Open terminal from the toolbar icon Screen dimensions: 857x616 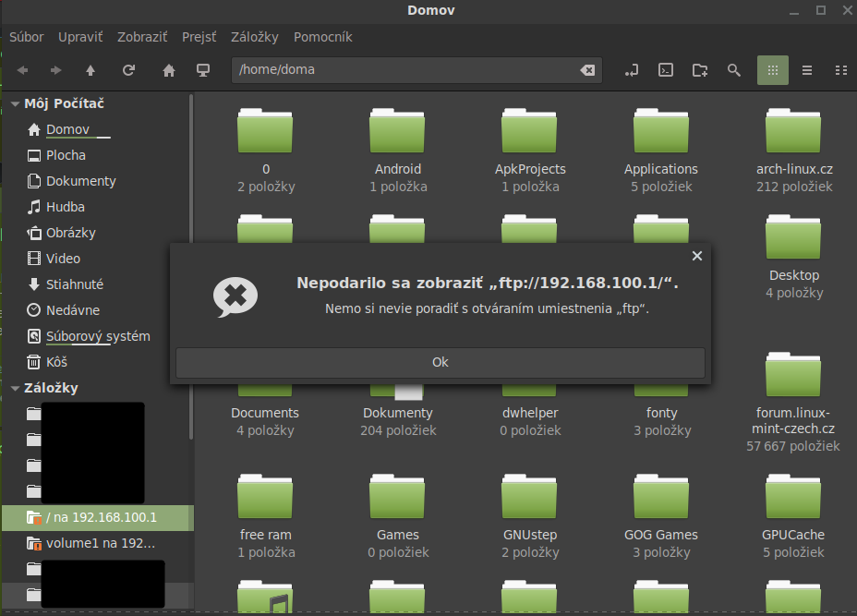point(665,70)
